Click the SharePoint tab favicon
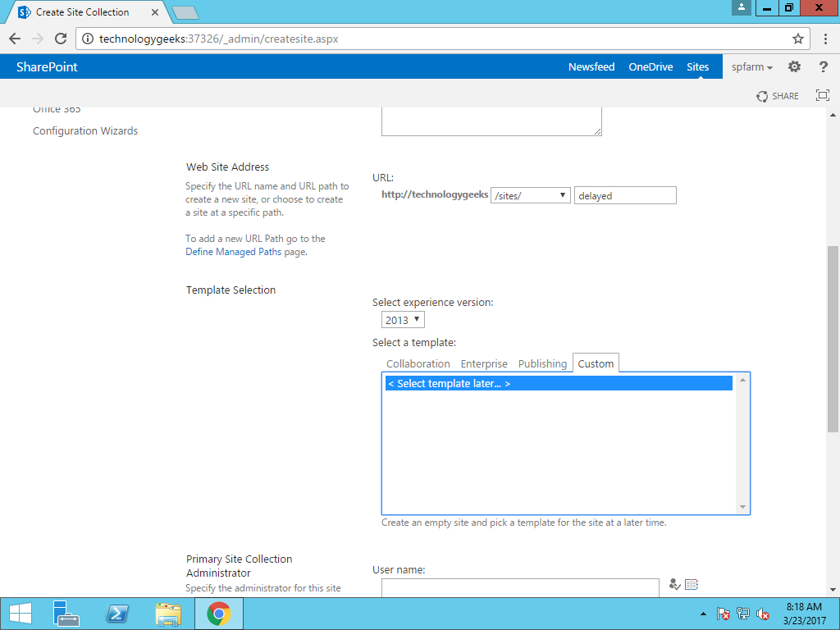 coord(24,11)
